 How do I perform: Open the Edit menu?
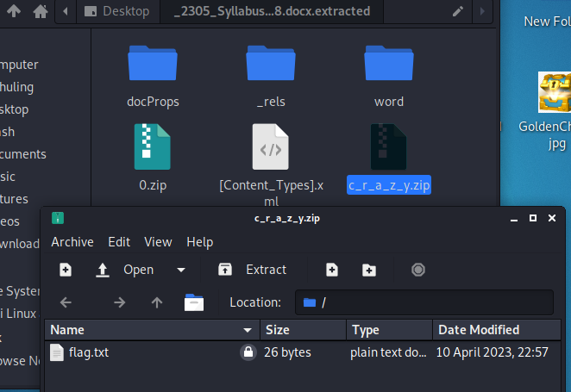119,242
